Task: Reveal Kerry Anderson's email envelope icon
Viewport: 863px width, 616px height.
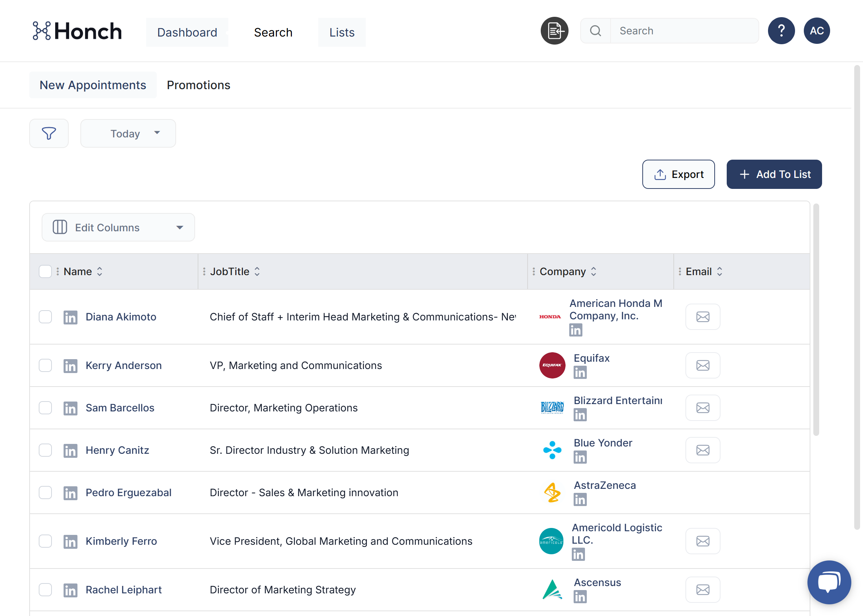Action: tap(703, 365)
